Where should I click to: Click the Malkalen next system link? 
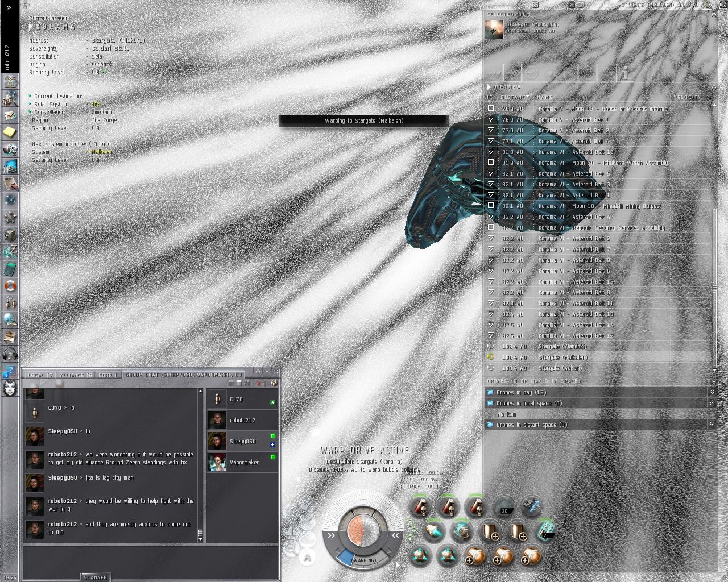pos(102,152)
